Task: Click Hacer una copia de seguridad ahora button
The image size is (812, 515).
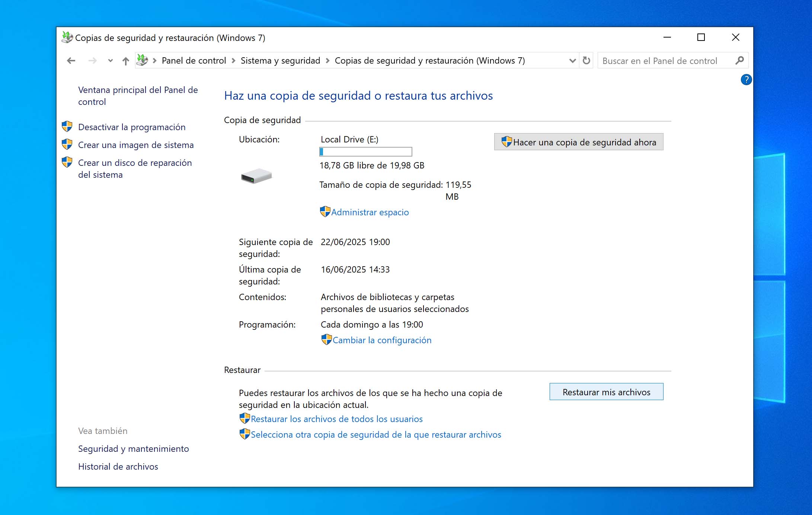Action: coord(579,142)
